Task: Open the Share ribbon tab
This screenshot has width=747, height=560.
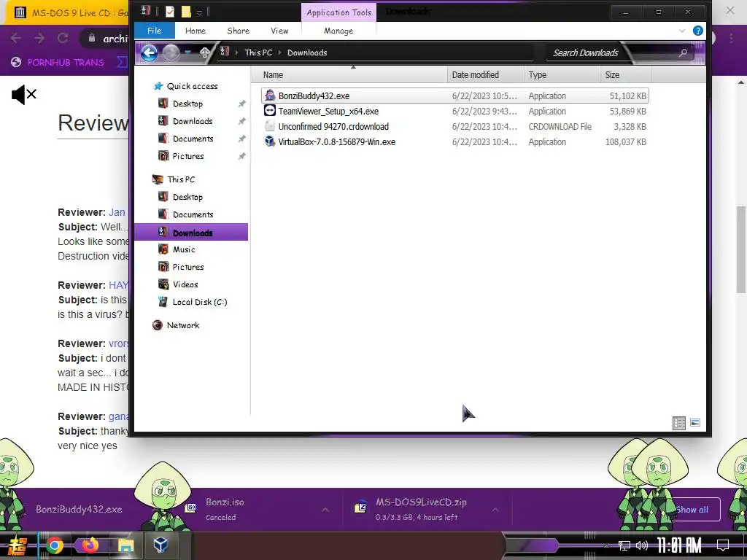Action: 239,31
